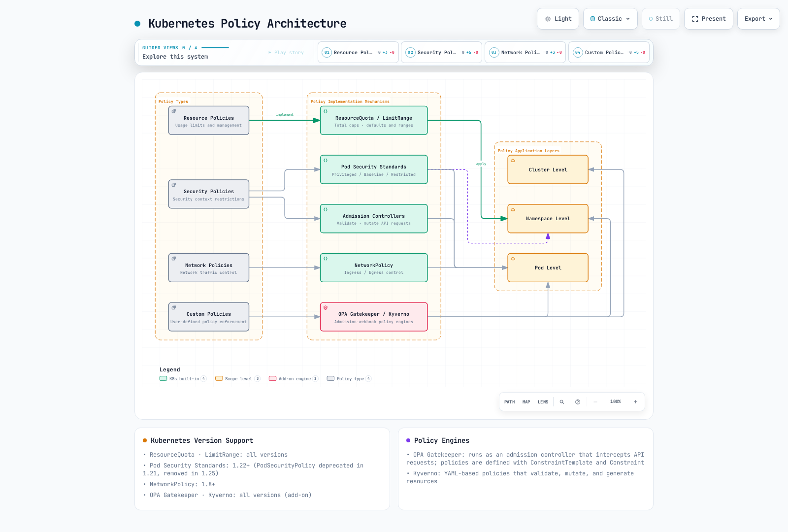The height and width of the screenshot is (532, 788).
Task: Toggle the Light theme button
Action: tap(558, 19)
